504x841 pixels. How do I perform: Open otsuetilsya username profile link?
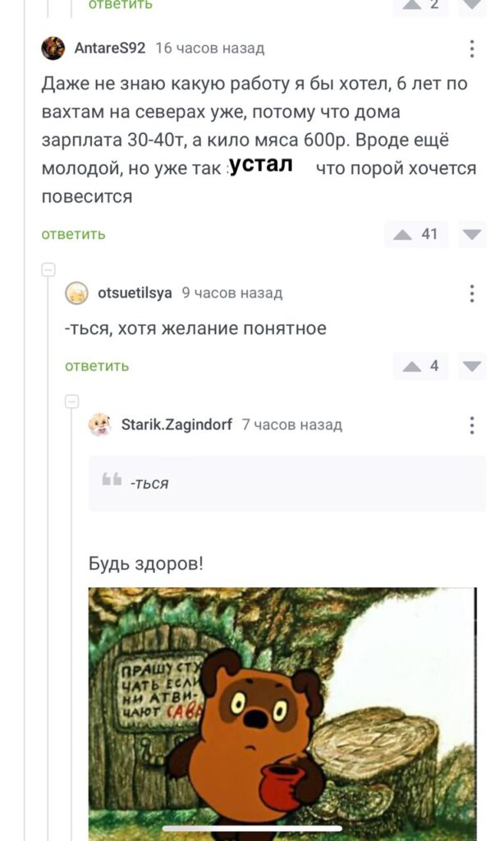[135, 293]
